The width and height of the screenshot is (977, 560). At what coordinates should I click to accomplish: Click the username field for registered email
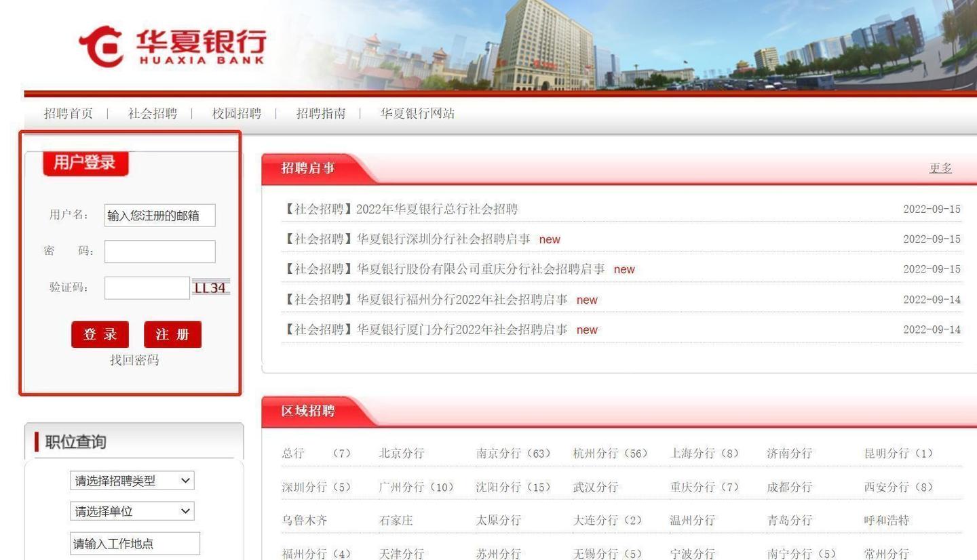pos(159,215)
